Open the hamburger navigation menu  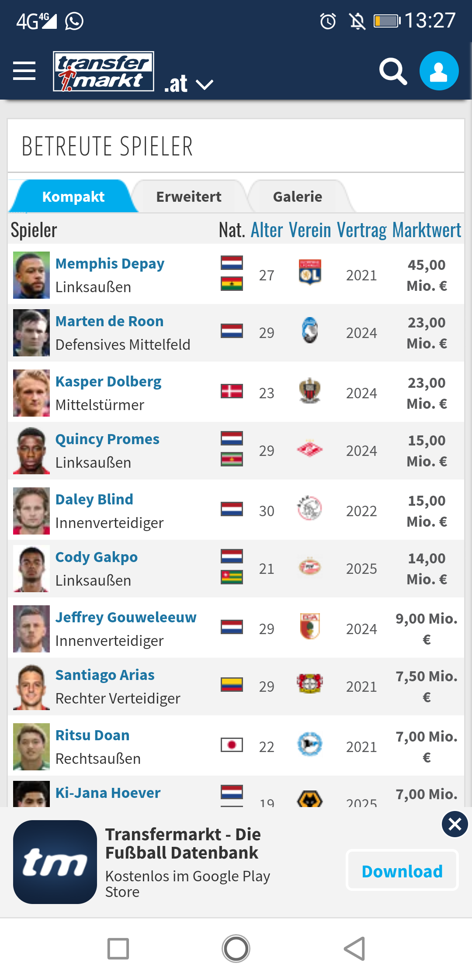pyautogui.click(x=24, y=71)
